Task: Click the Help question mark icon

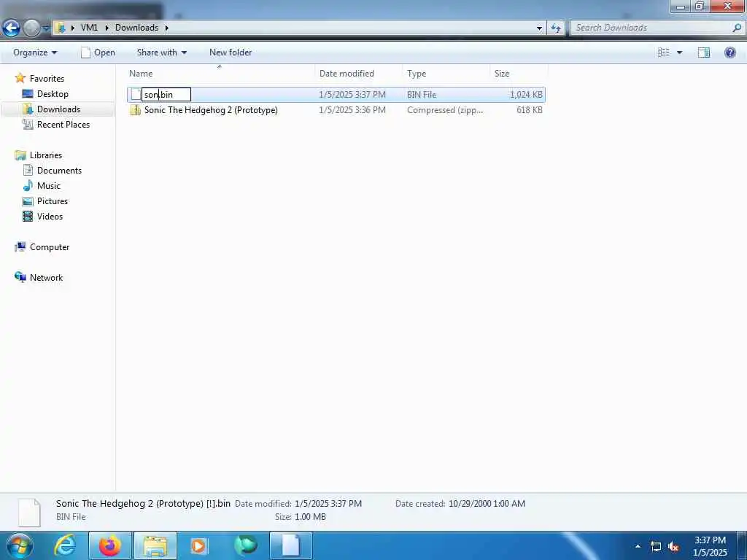Action: click(x=729, y=52)
